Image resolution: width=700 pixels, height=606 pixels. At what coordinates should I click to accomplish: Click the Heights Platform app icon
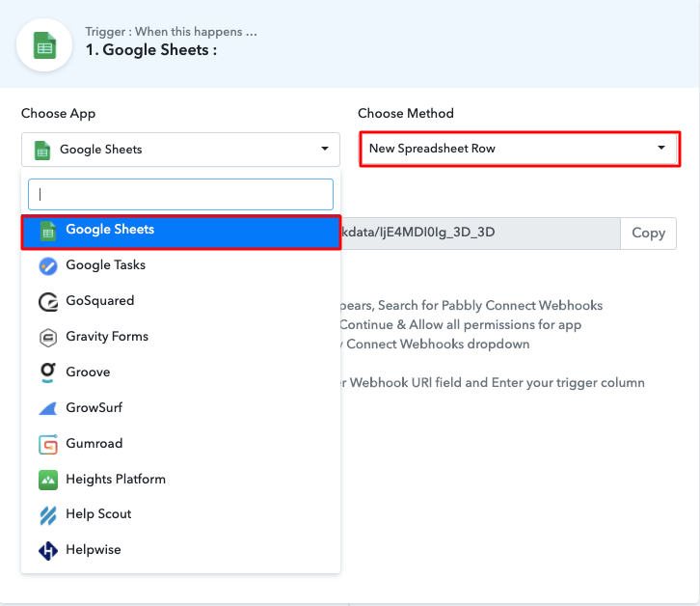click(x=48, y=481)
